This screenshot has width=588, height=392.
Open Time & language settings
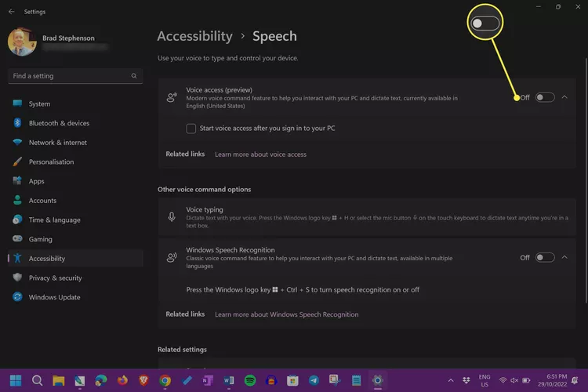click(x=75, y=220)
